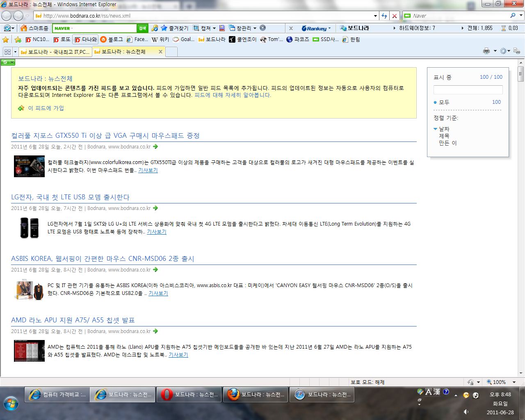
Task: Click the thumbnail of the LG LTE modem article
Action: pyautogui.click(x=29, y=228)
